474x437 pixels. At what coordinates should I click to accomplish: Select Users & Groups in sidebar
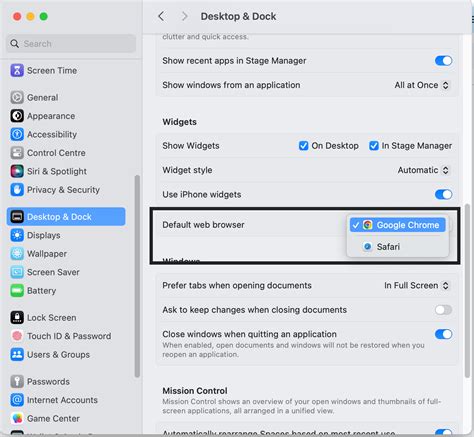[x=66, y=354]
